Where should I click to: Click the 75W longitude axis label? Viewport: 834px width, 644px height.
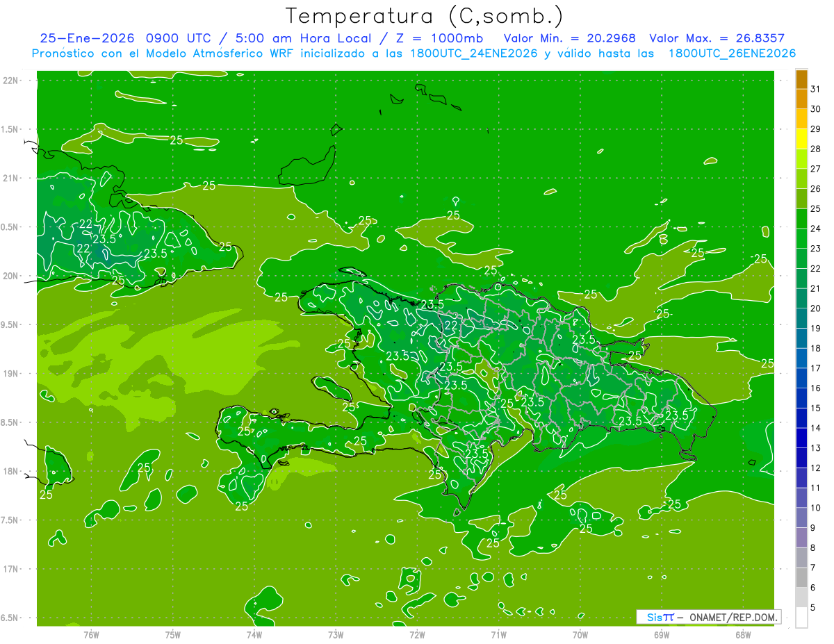(x=173, y=635)
